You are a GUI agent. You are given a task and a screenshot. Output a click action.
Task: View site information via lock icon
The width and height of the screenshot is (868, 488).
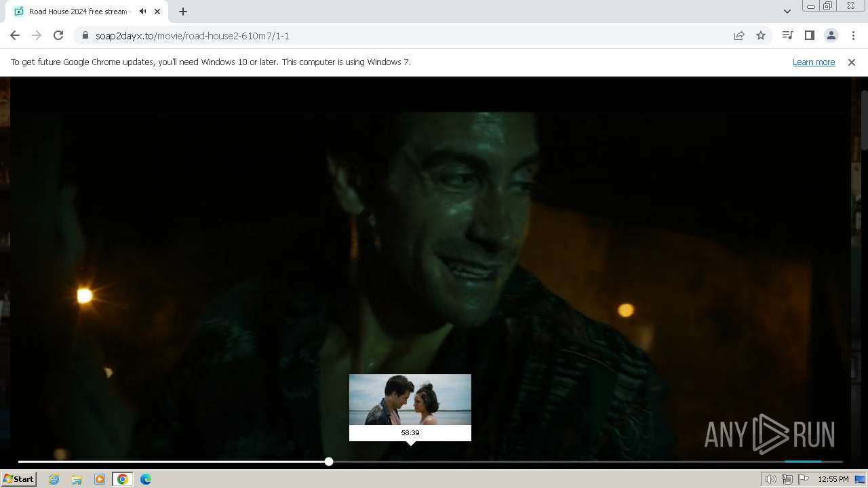click(85, 35)
